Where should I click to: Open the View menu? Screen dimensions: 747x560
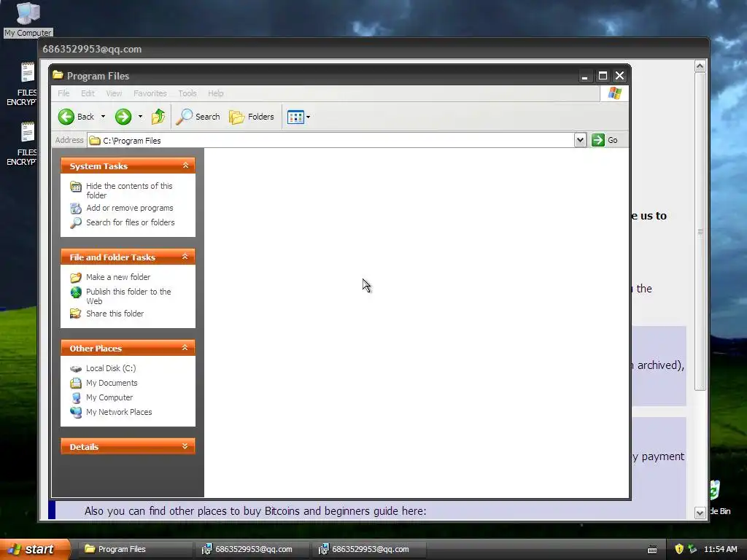tap(114, 93)
